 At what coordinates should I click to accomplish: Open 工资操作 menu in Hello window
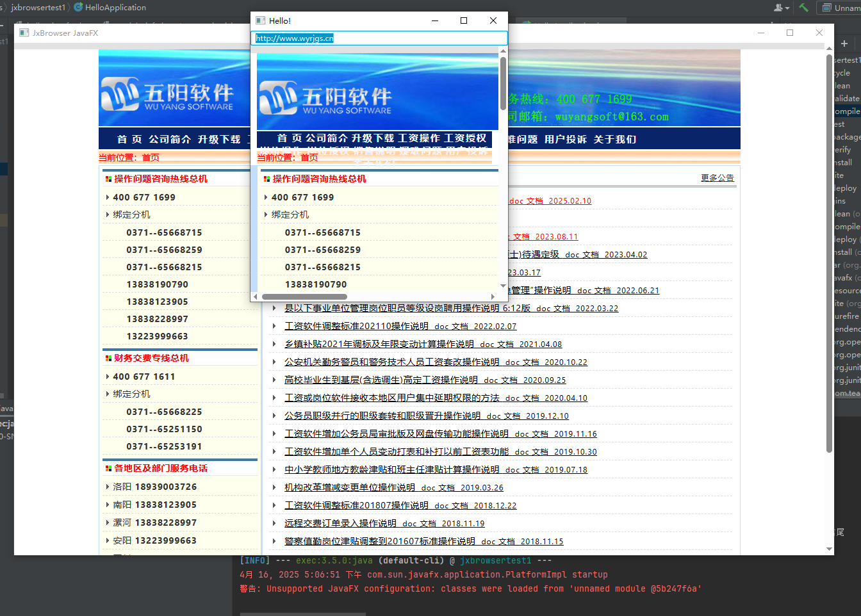click(419, 138)
